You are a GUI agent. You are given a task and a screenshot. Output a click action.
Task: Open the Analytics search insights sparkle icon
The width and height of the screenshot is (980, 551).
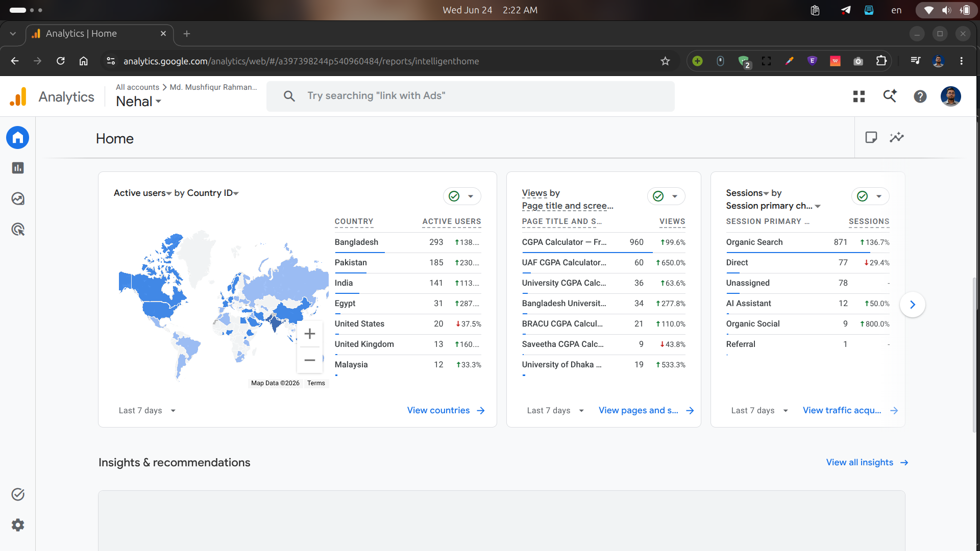coord(890,96)
